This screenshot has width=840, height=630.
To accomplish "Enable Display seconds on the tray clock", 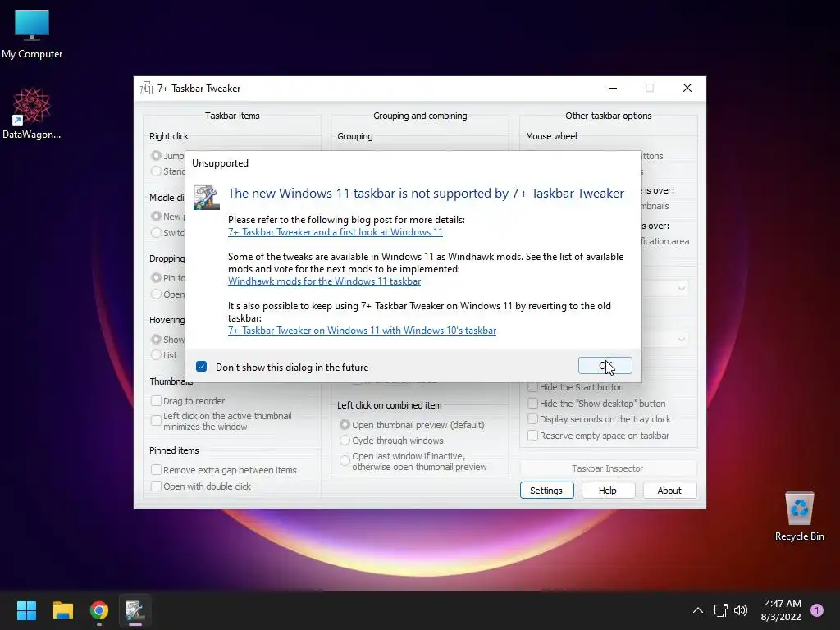I will point(532,419).
